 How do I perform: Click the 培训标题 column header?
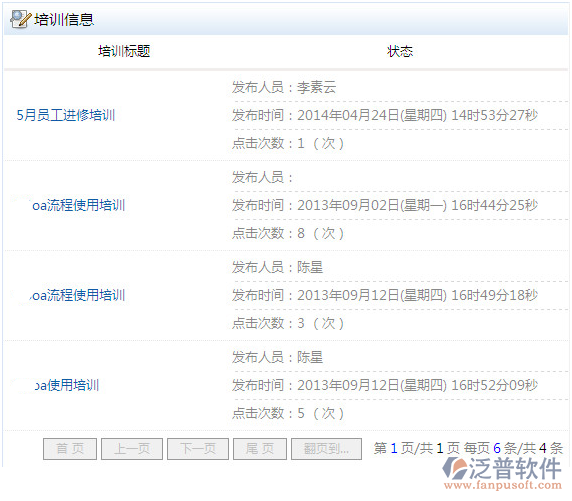(124, 51)
